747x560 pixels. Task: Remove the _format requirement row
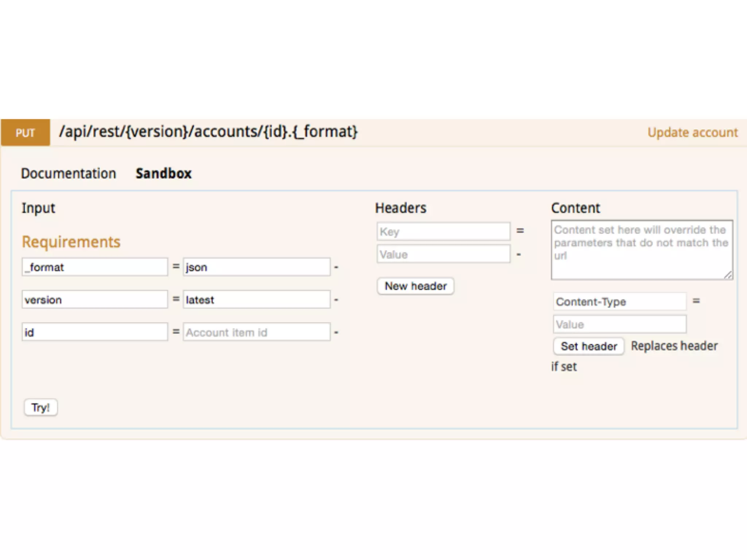pos(336,268)
